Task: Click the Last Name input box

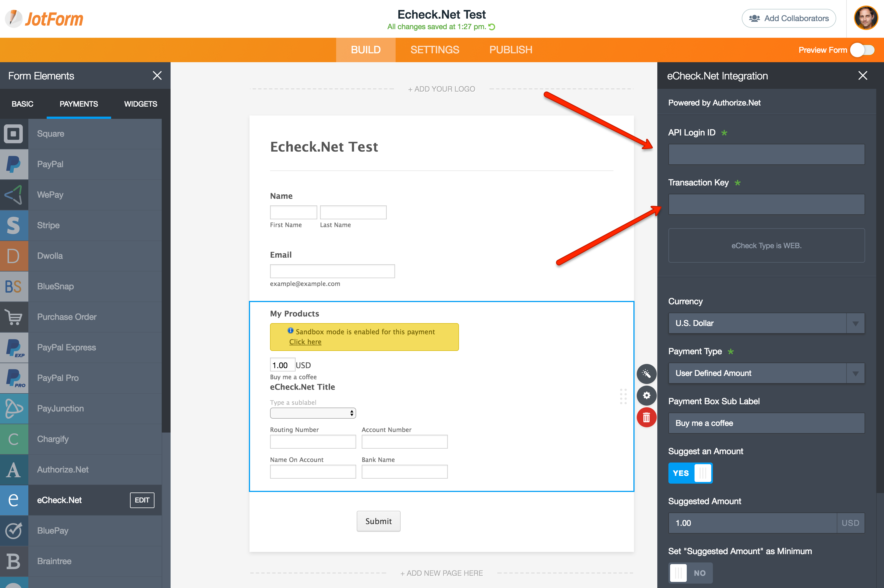Action: [353, 212]
